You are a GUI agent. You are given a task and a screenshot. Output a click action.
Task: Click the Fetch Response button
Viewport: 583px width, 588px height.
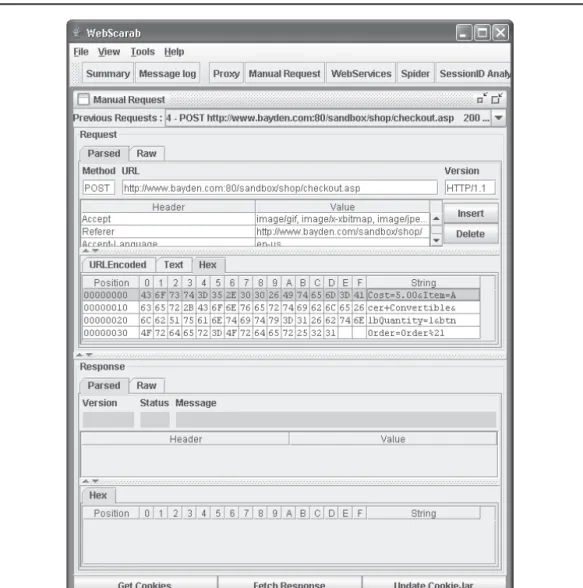tap(289, 583)
